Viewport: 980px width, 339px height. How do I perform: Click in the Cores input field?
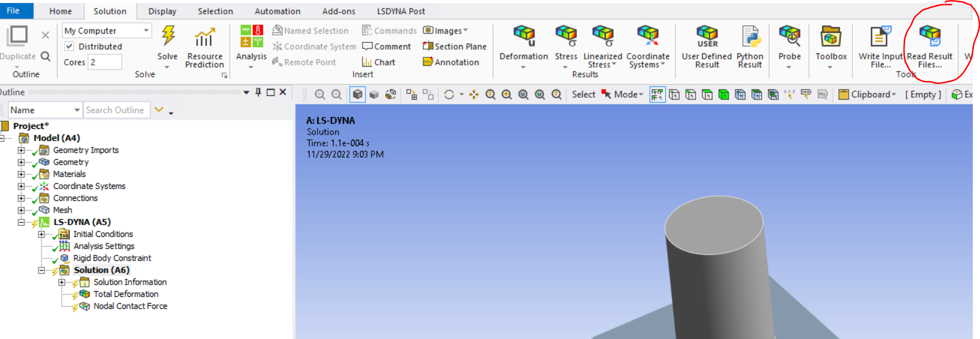105,62
